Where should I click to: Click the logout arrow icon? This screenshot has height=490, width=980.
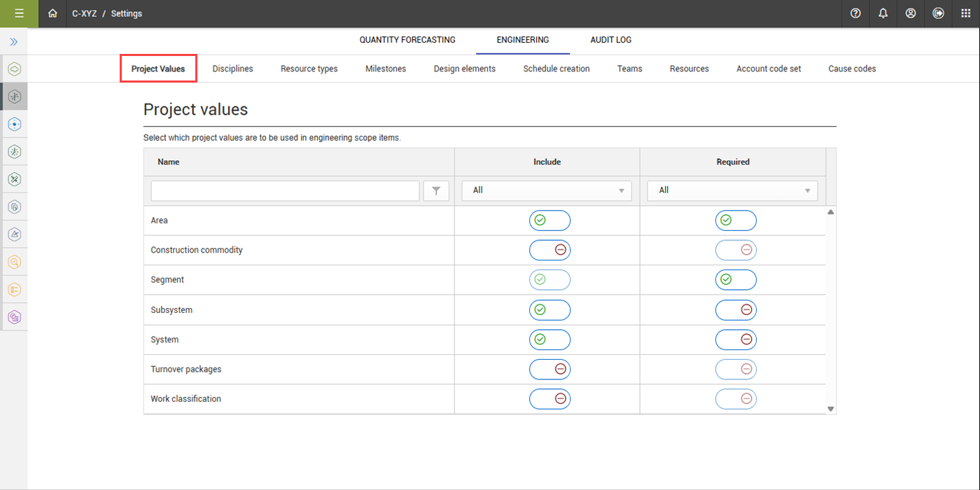click(x=938, y=13)
